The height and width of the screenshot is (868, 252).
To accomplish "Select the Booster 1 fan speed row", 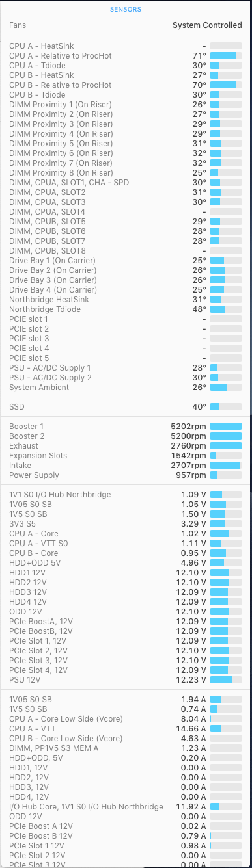I will [126, 427].
